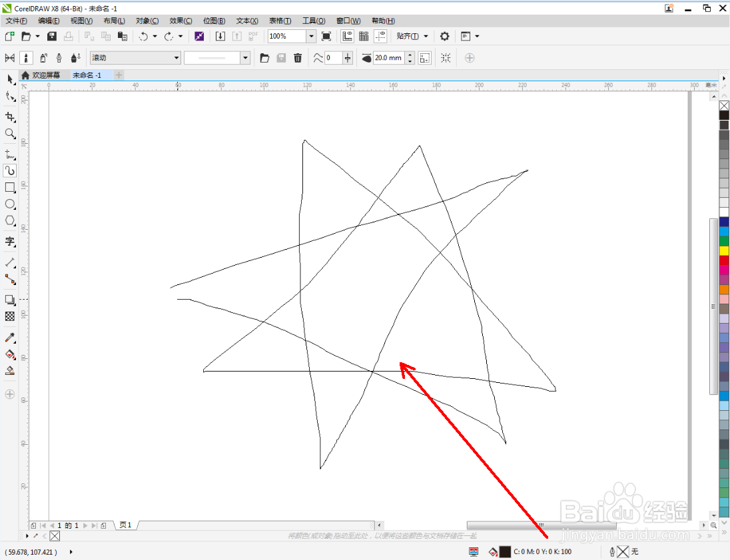Browse brush folder button
This screenshot has width=730, height=560.
[264, 58]
